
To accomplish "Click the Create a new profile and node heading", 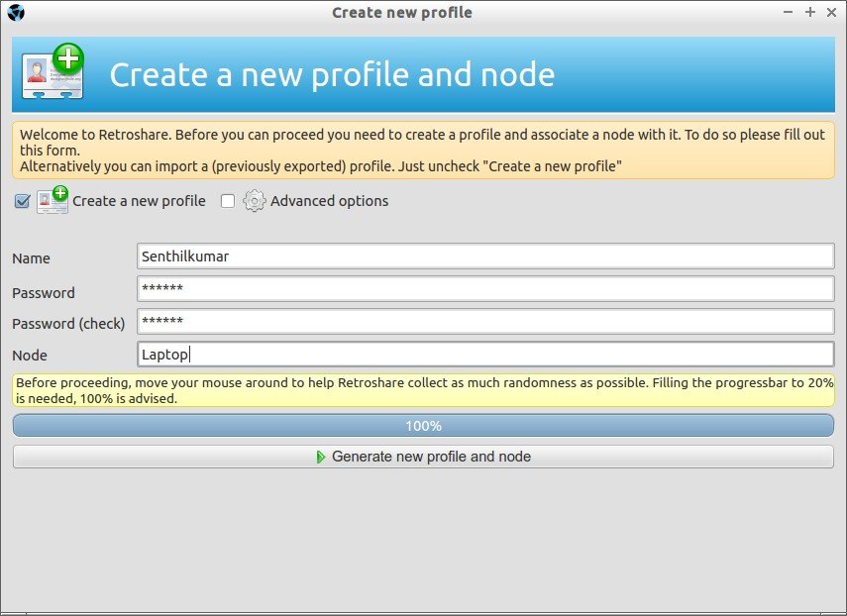I will click(x=332, y=74).
